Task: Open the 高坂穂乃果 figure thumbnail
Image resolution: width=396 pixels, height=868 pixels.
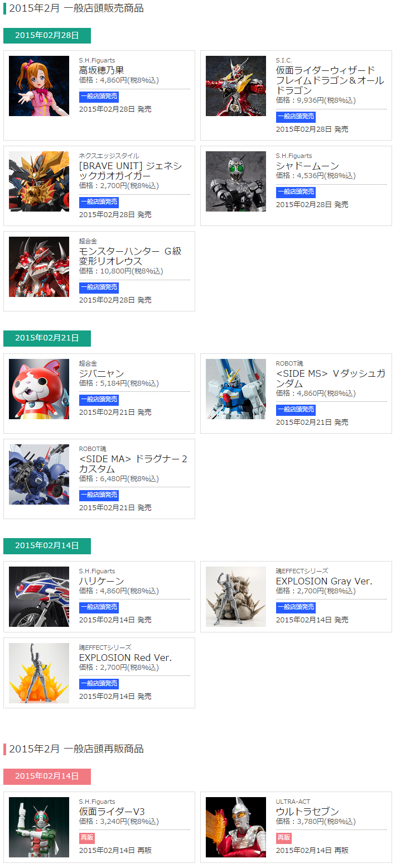Action: pyautogui.click(x=39, y=86)
